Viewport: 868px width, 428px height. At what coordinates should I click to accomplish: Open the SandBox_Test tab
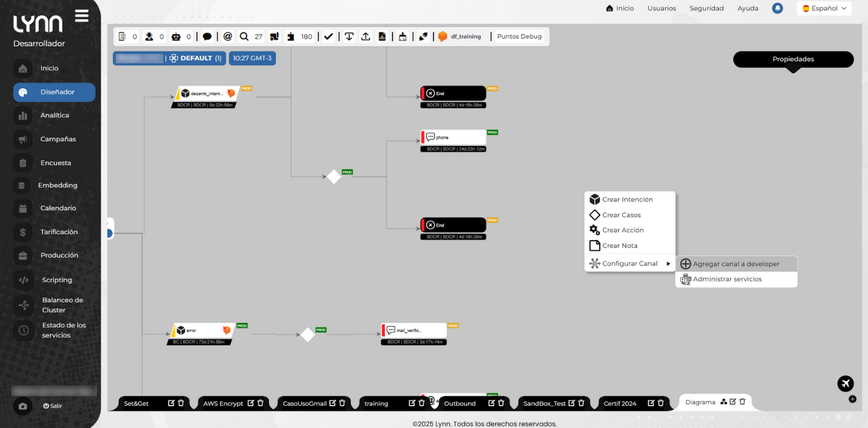pos(545,403)
